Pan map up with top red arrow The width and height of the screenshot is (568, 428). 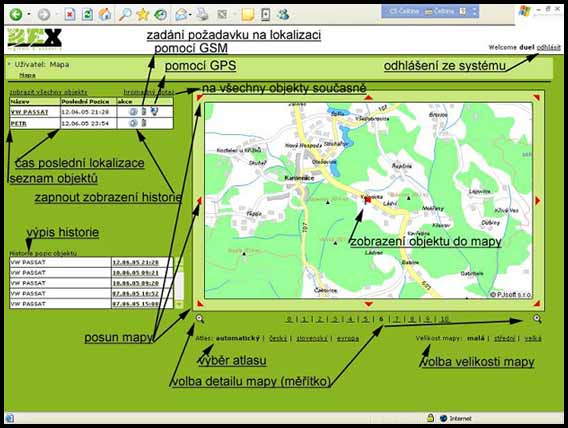point(368,97)
